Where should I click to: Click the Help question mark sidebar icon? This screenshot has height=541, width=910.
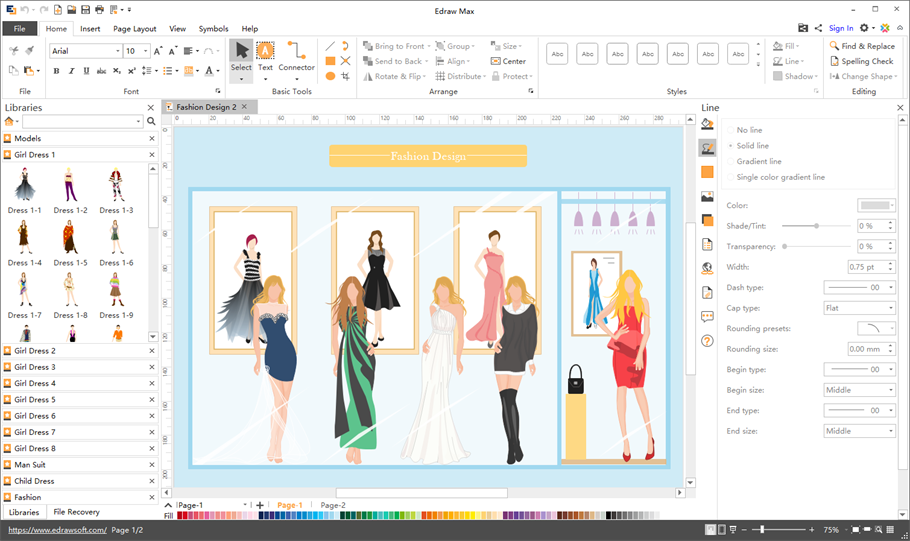coord(707,341)
